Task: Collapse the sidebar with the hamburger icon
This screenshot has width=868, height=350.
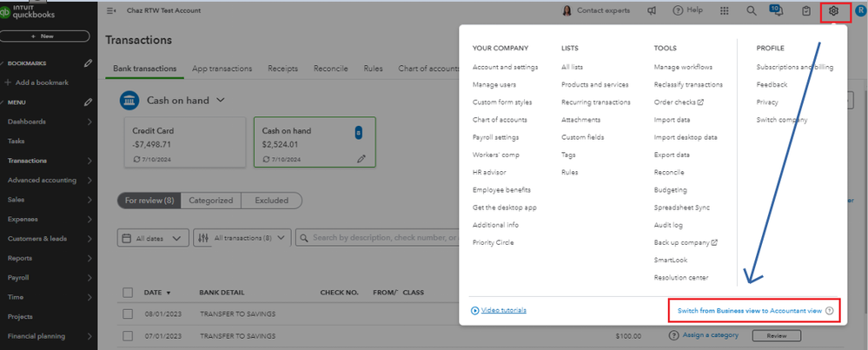Action: pos(111,11)
